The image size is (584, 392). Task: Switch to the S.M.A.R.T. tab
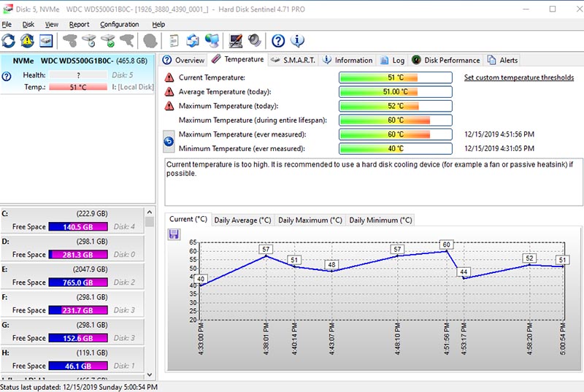(x=293, y=60)
